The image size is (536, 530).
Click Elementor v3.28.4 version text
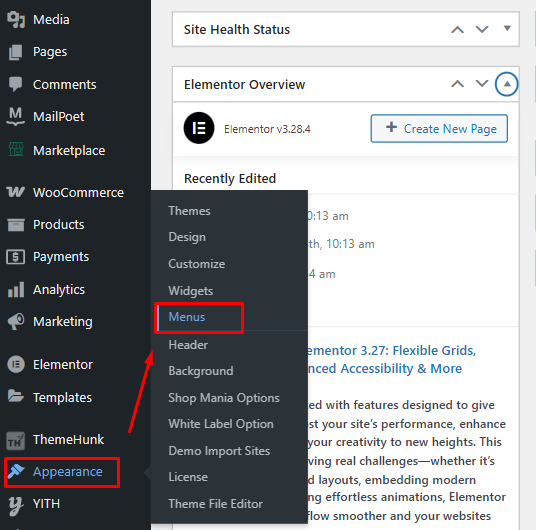click(x=267, y=129)
